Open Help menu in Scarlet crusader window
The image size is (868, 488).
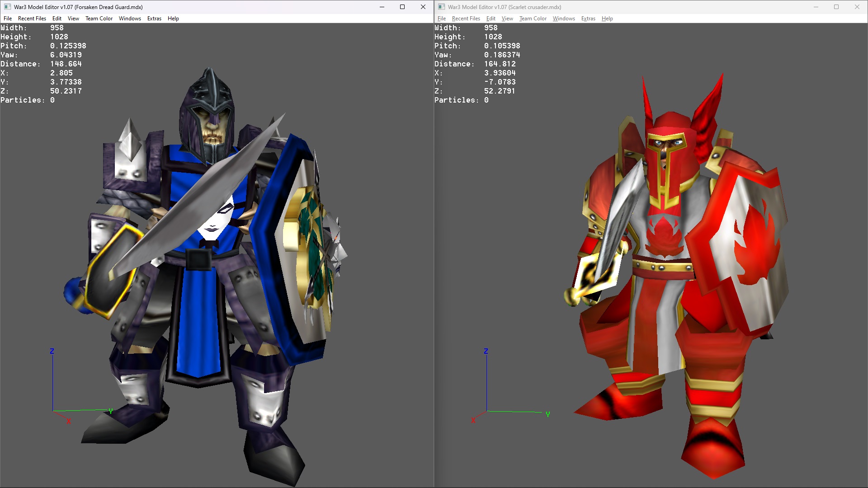coord(607,19)
